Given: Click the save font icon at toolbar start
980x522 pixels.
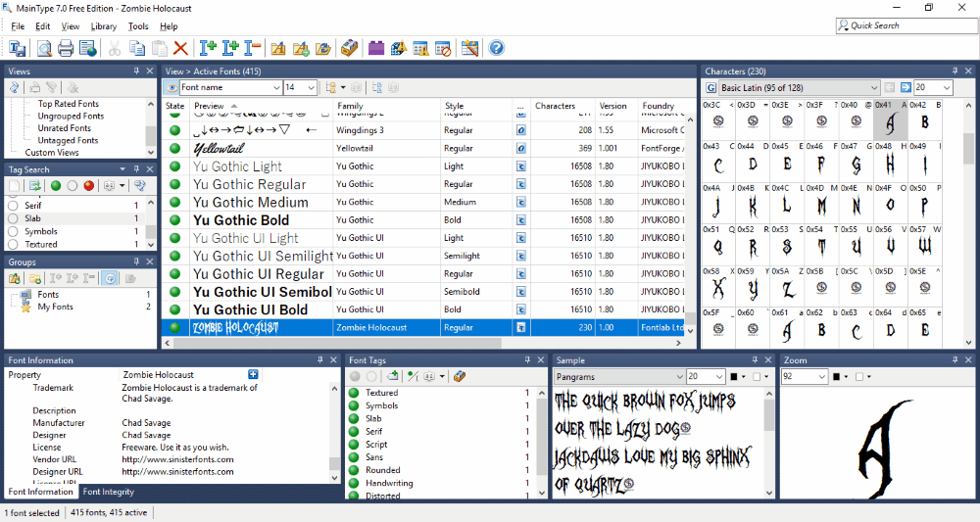Looking at the screenshot, I should 17,48.
